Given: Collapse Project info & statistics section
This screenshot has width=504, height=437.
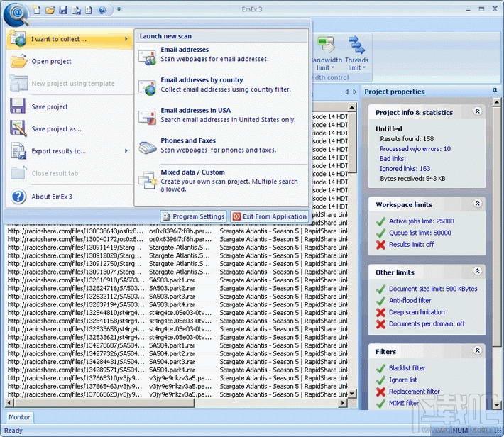Looking at the screenshot, I should tap(477, 111).
